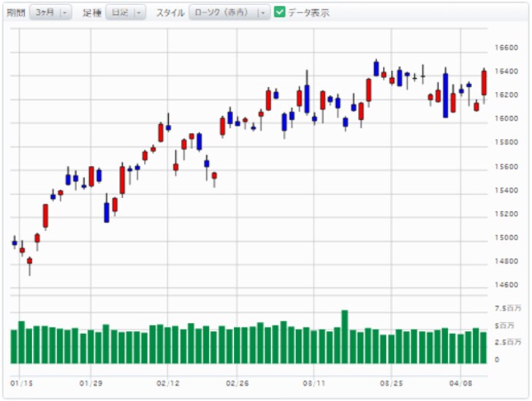Screen dimensions: 532x401
Task: Open the 期間 (period) 3ヶ月 dropdown
Action: [x=50, y=12]
